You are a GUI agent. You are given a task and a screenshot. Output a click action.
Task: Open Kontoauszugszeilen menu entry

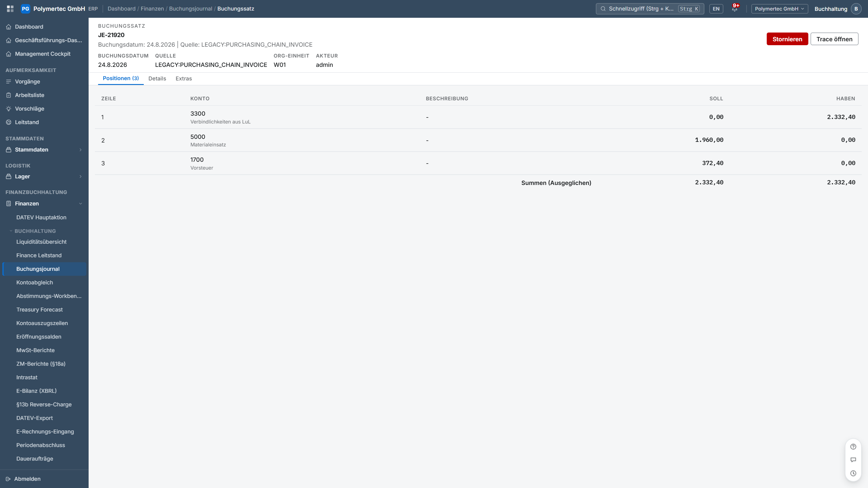click(44, 323)
